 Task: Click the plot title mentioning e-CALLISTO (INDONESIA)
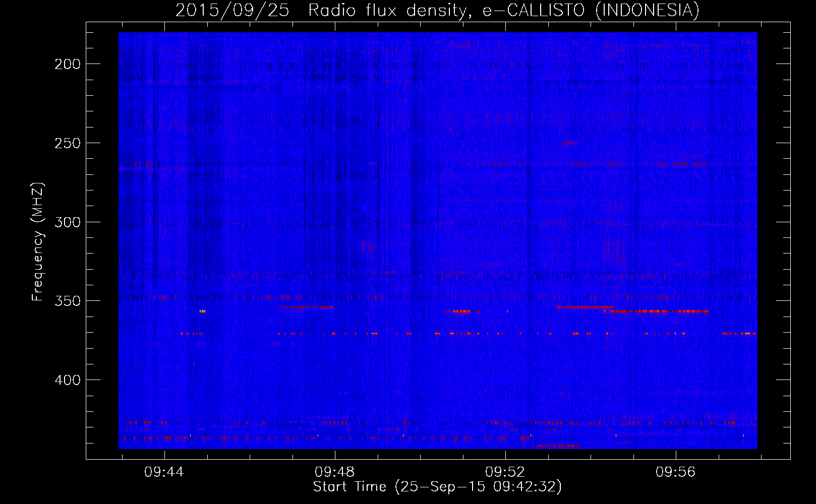pyautogui.click(x=437, y=10)
